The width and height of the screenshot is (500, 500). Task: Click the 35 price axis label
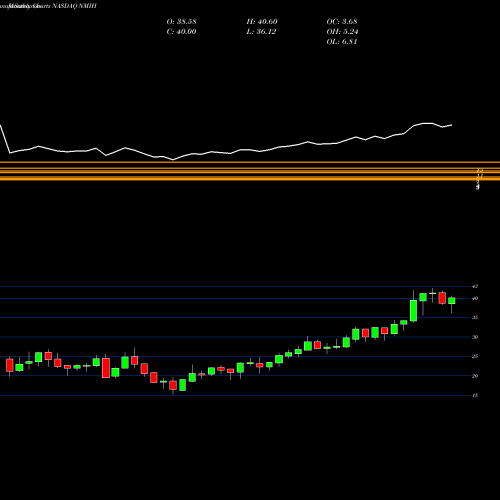tap(475, 317)
